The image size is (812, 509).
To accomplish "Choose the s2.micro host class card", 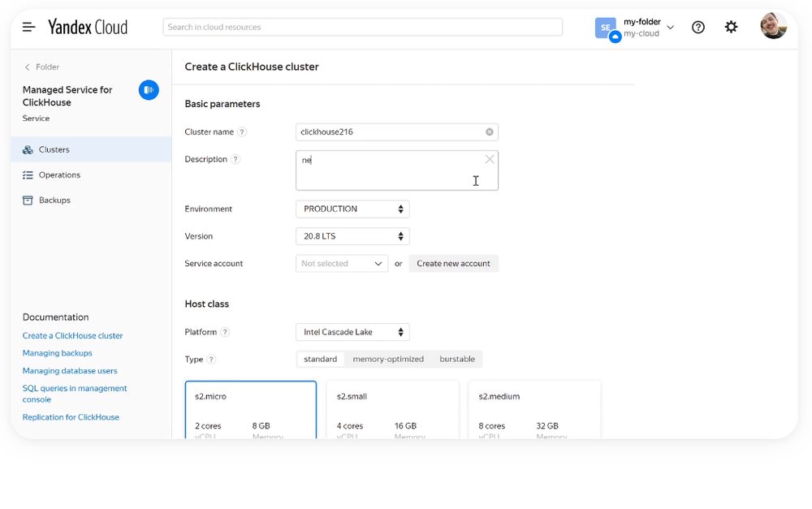I will pyautogui.click(x=251, y=410).
